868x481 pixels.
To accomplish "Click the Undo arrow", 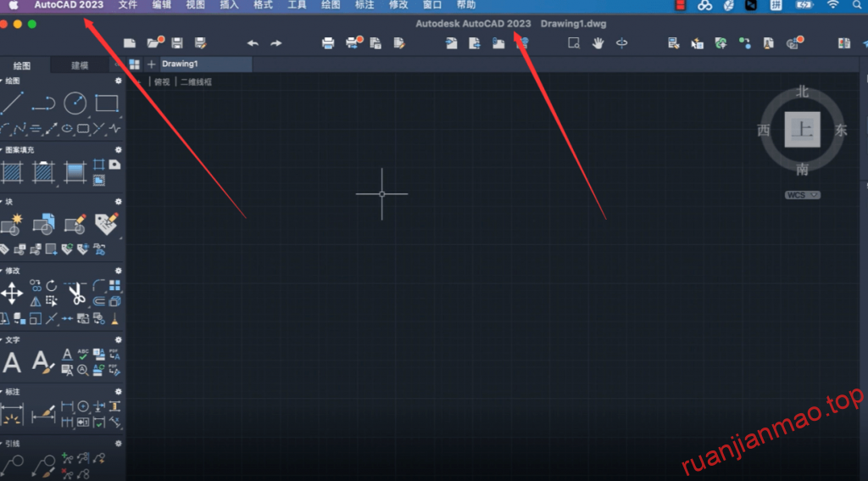I will 253,43.
